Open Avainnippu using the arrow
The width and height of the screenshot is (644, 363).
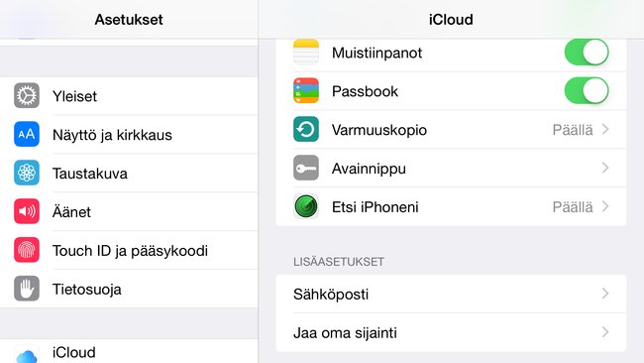click(605, 168)
